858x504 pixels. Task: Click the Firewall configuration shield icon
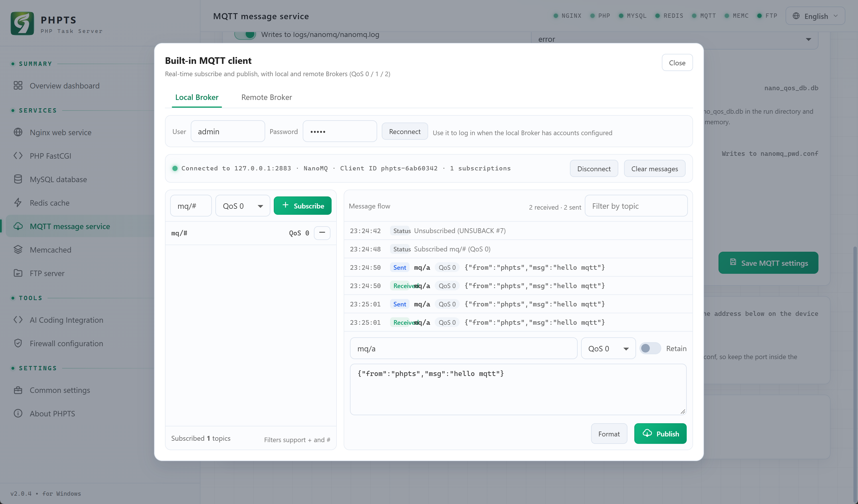(18, 343)
